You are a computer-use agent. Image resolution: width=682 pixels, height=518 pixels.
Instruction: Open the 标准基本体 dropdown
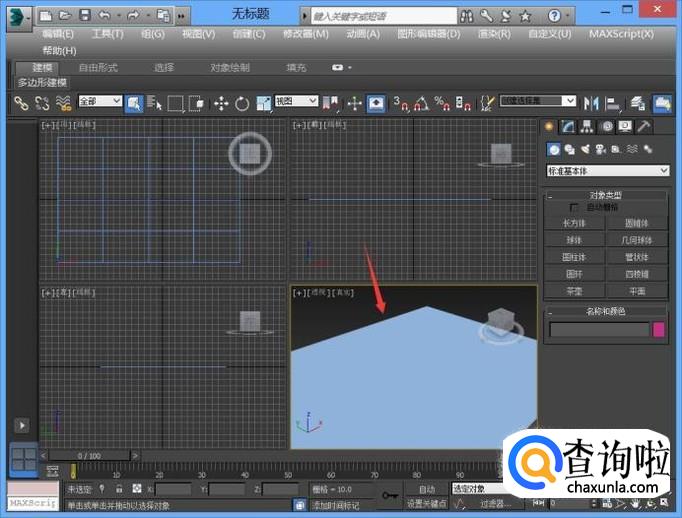(607, 171)
